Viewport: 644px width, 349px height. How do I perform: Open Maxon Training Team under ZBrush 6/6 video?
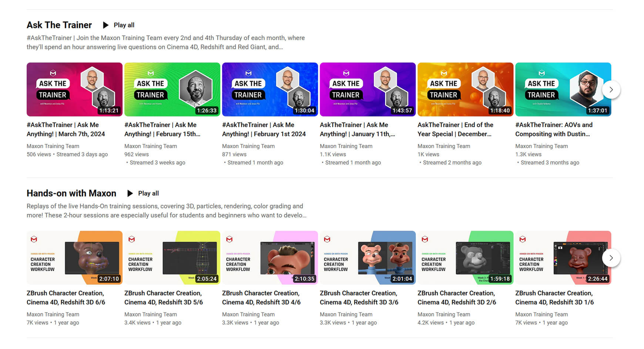point(53,314)
